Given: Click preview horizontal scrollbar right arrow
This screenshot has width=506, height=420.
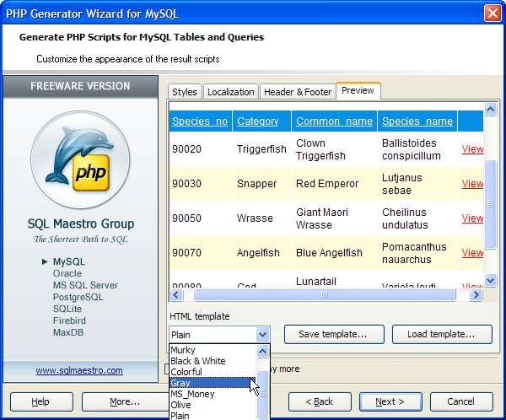Looking at the screenshot, I should [476, 294].
